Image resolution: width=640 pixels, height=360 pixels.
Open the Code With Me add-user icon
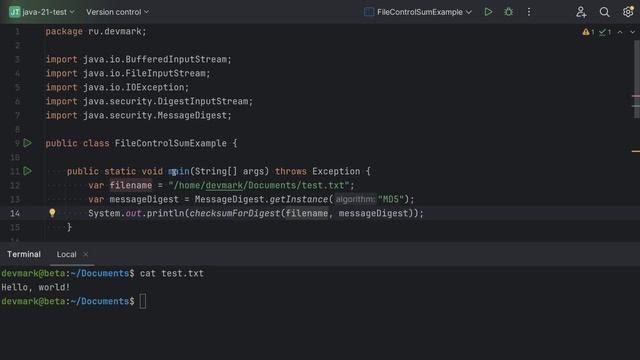pyautogui.click(x=581, y=12)
